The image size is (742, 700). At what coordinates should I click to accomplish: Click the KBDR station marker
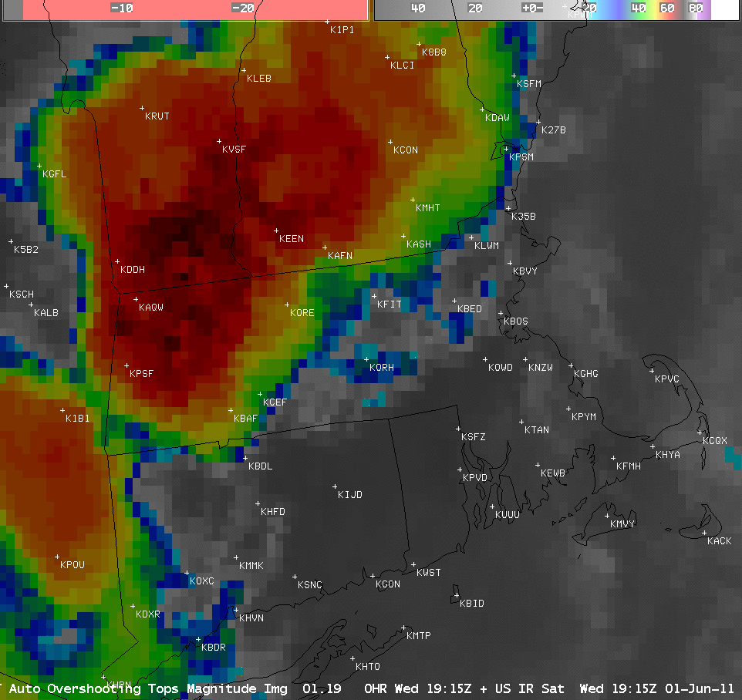198,639
